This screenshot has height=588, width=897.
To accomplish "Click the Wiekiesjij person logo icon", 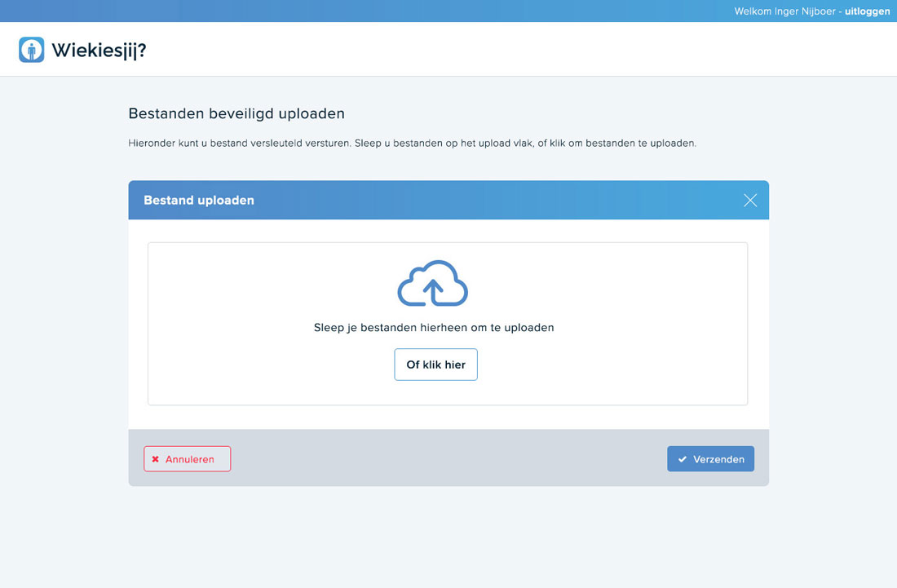I will click(31, 49).
